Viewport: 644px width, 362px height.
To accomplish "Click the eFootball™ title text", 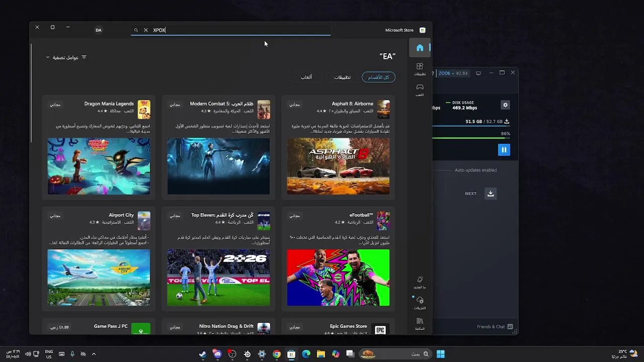I will click(361, 215).
